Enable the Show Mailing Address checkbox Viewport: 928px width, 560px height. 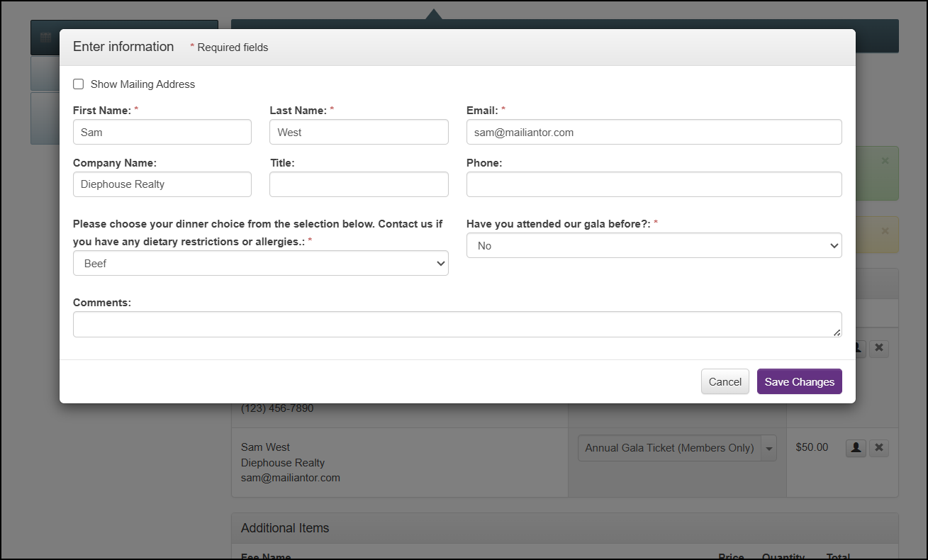click(x=79, y=84)
